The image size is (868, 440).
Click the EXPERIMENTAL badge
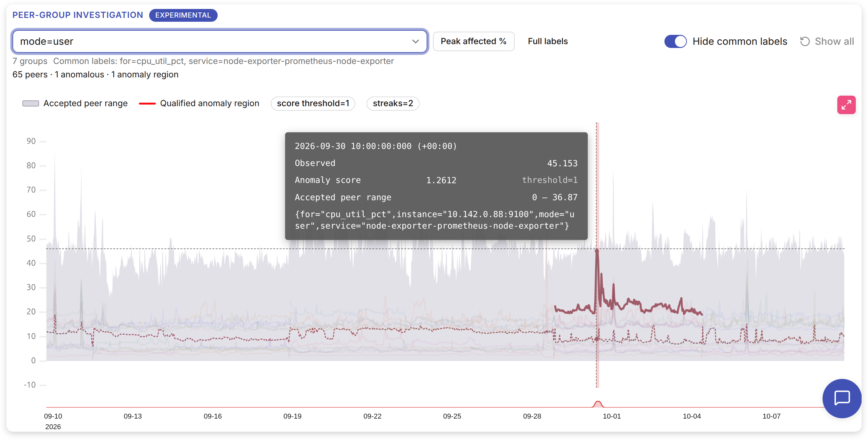point(183,15)
